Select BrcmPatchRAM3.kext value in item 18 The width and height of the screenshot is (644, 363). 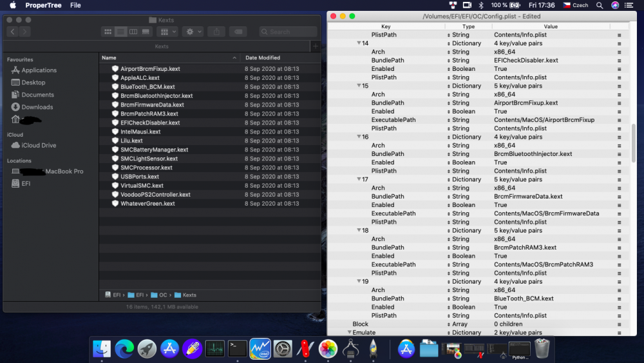tap(525, 248)
